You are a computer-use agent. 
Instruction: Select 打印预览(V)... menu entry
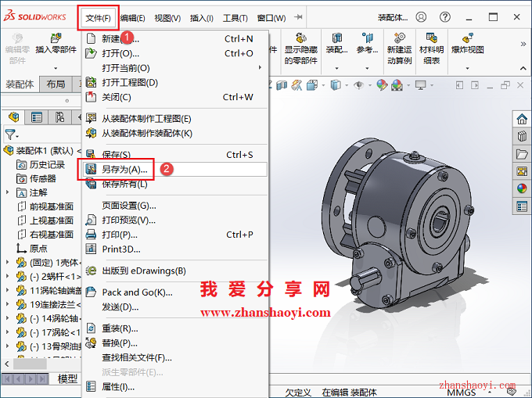pos(175,220)
